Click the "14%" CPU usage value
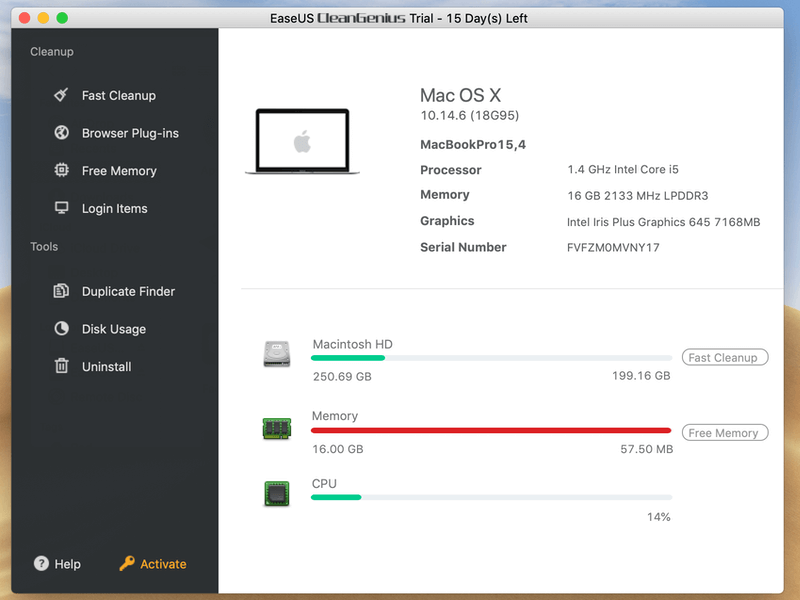This screenshot has height=600, width=800. pos(659,517)
